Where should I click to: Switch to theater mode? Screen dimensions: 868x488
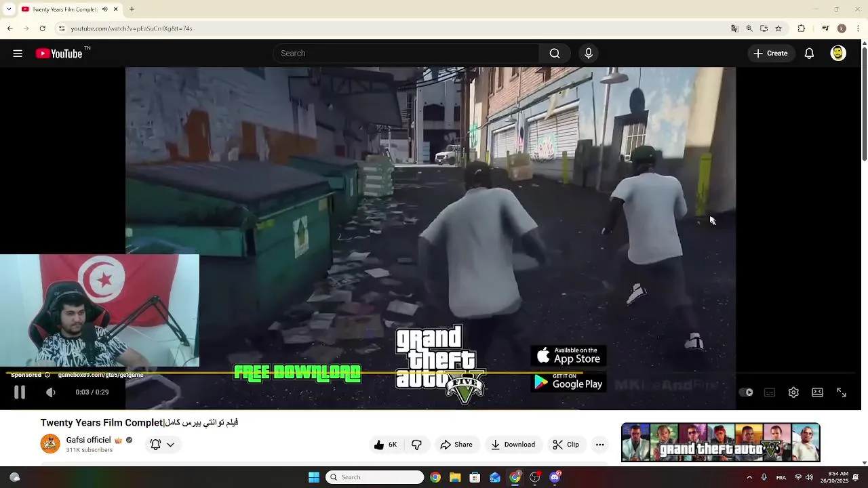[x=817, y=392]
